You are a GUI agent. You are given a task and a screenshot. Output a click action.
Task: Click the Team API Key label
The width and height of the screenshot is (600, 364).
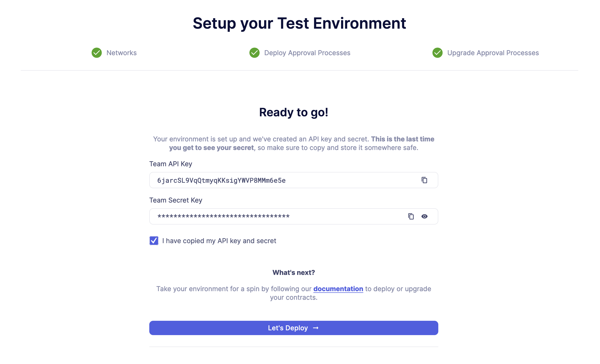(171, 164)
